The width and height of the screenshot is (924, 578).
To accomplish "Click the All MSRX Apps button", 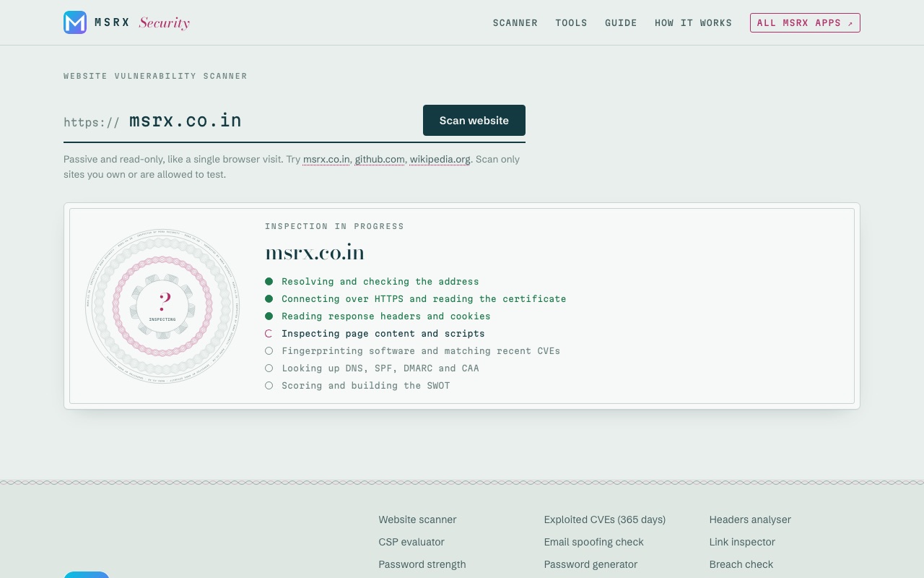I will pos(805,23).
